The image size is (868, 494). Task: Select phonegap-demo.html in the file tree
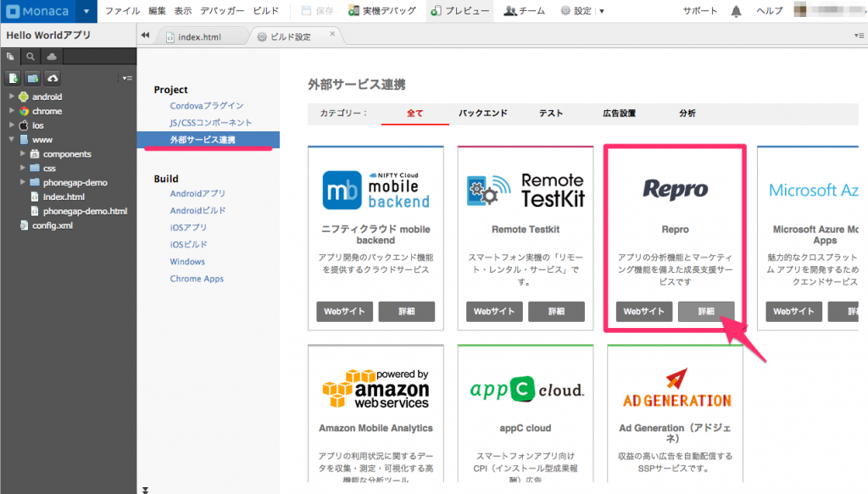[85, 211]
